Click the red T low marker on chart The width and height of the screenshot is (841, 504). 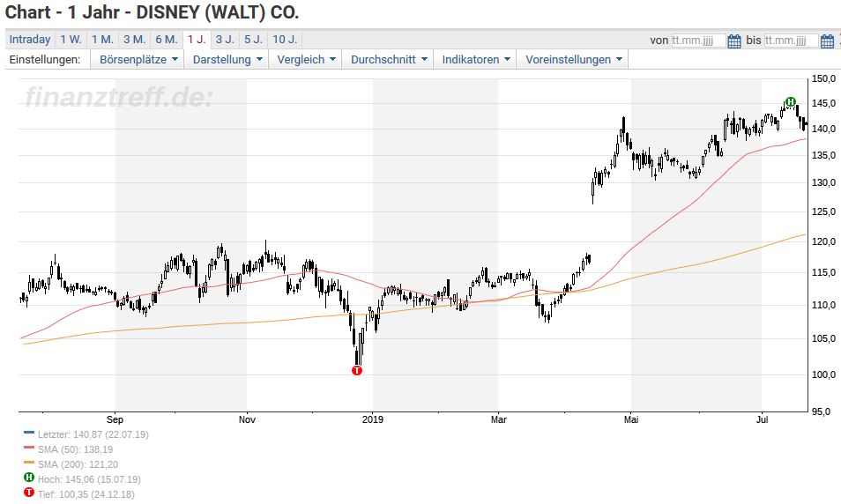(357, 370)
